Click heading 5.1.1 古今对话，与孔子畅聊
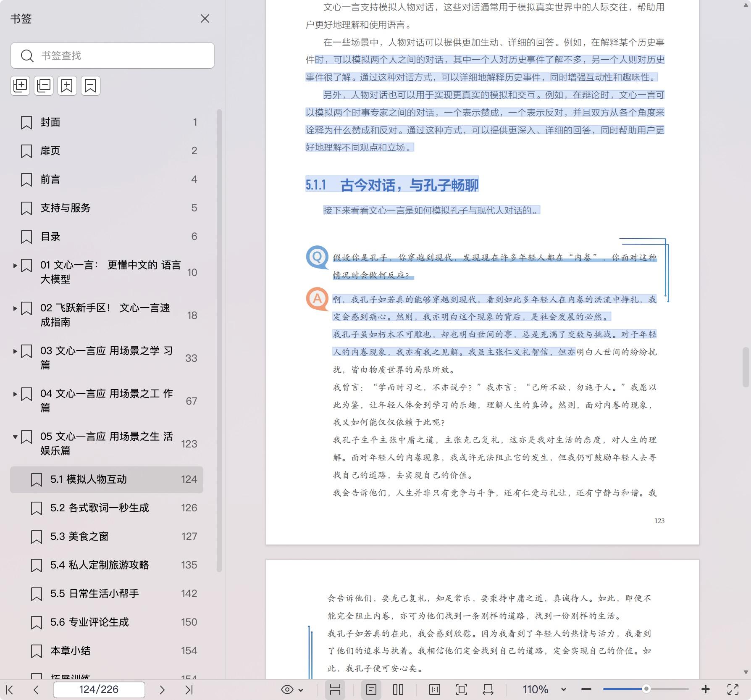 point(392,185)
